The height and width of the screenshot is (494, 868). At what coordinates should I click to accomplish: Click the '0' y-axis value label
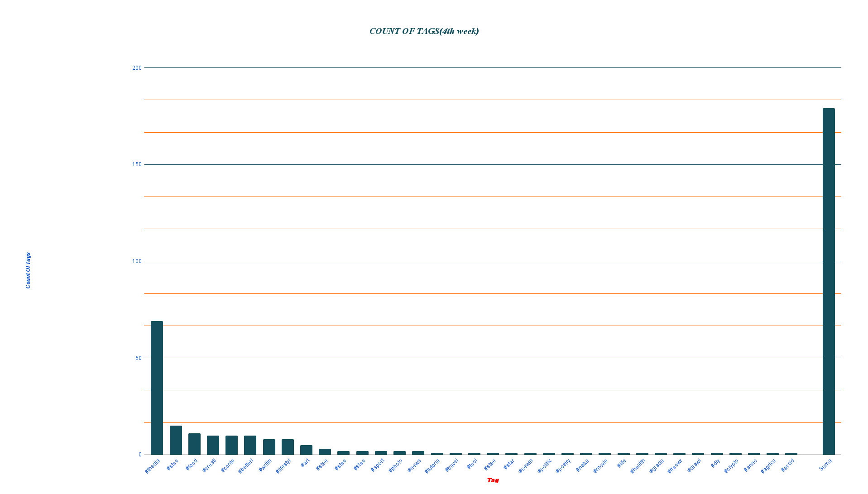pos(140,455)
